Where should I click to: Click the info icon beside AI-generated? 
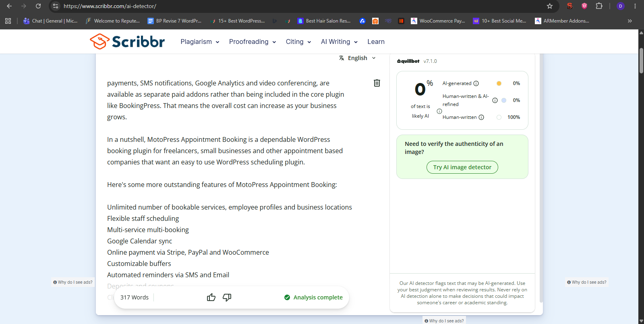476,83
